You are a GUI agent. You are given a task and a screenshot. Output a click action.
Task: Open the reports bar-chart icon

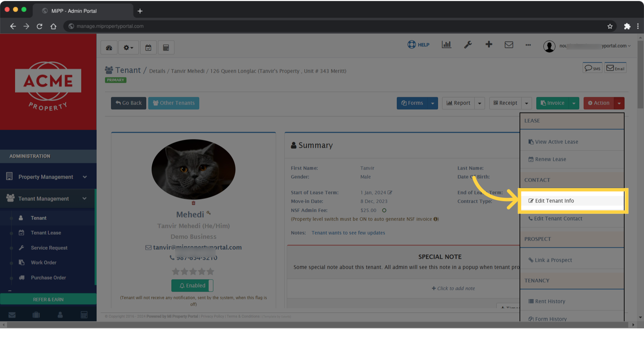coord(446,45)
